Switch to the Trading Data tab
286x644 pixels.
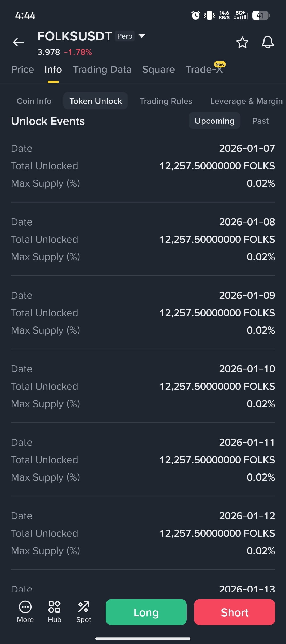tap(102, 70)
